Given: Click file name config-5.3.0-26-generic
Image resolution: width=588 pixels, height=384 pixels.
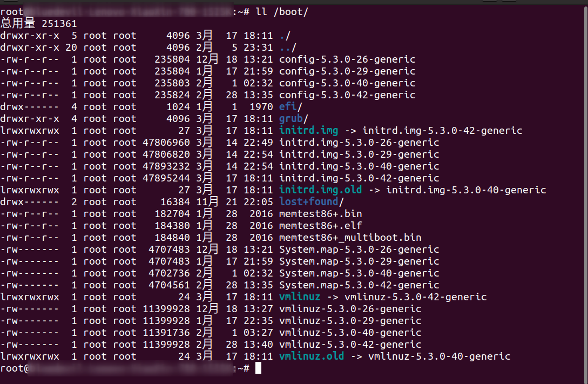Looking at the screenshot, I should [x=347, y=59].
